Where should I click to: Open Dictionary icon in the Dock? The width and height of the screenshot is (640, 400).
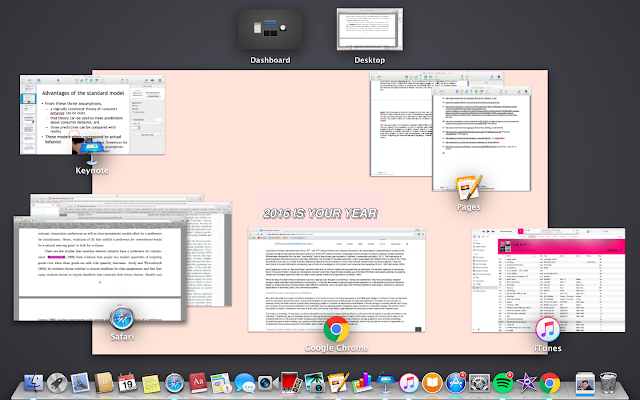(x=198, y=383)
